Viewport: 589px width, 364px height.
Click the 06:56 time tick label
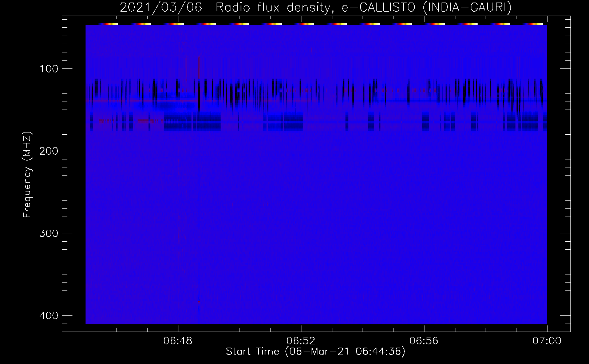click(424, 341)
